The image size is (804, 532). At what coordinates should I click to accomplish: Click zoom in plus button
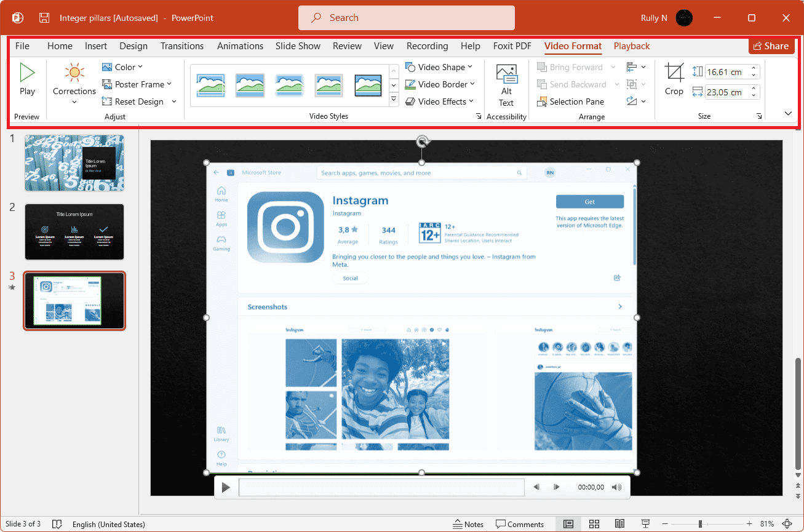(x=749, y=524)
